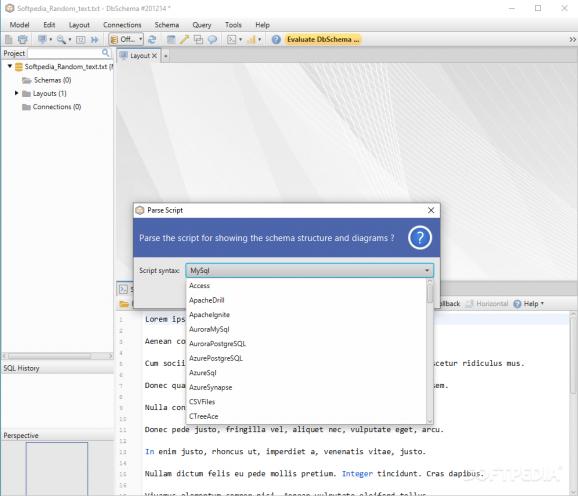Screen dimensions: 578x496
Task: Collapse the Softpedia_Random_text.txt project node
Action: tap(10, 66)
